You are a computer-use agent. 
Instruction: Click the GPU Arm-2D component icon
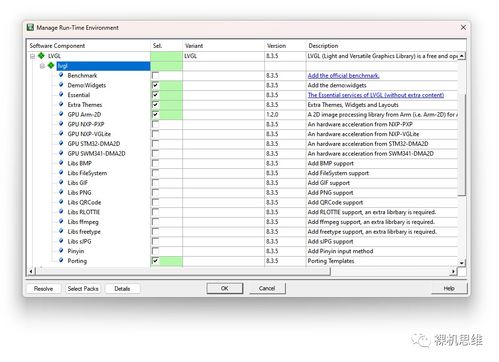pos(61,114)
